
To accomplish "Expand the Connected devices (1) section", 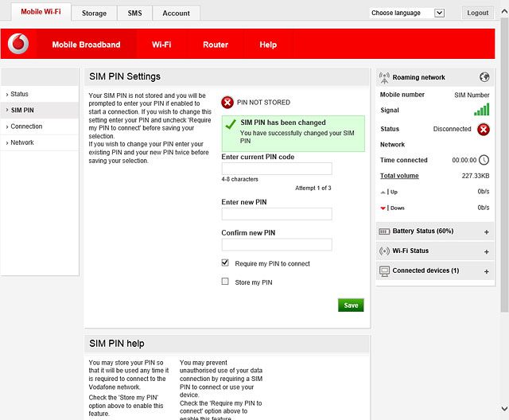I will point(486,272).
